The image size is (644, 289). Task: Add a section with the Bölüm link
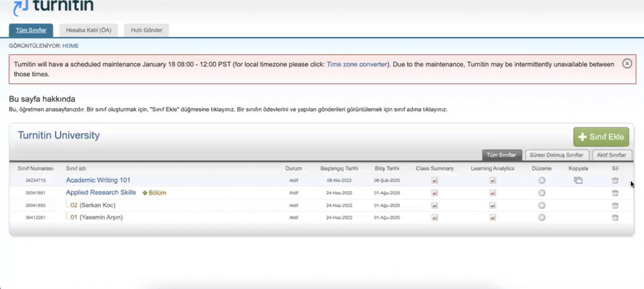154,193
